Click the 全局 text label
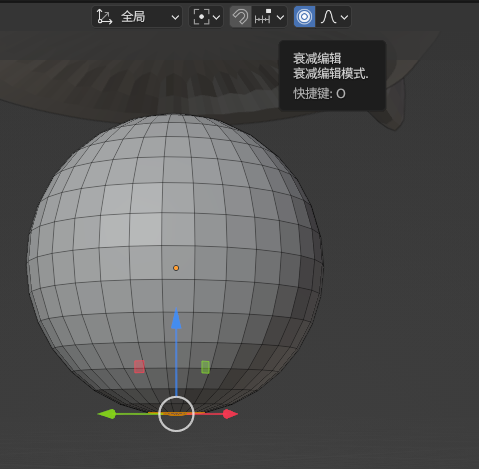 [133, 17]
